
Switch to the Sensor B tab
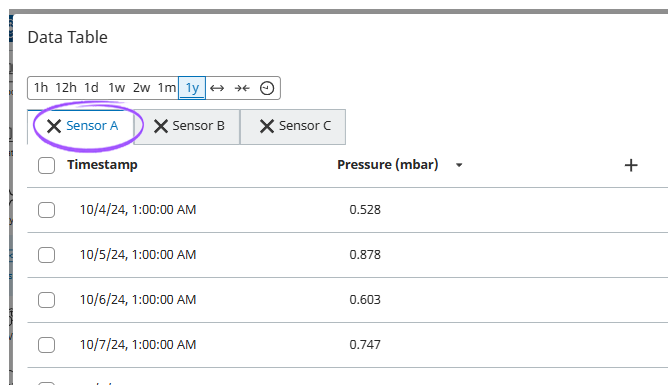pyautogui.click(x=198, y=126)
